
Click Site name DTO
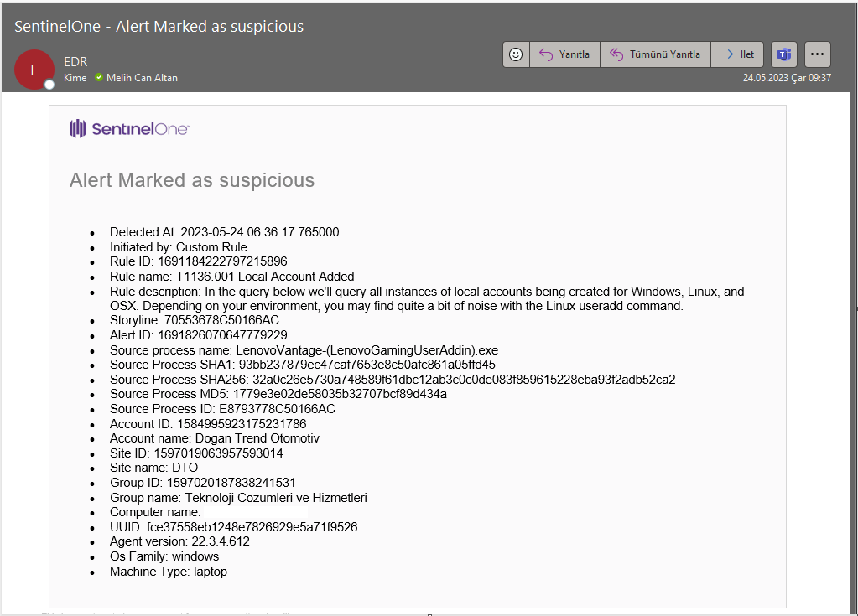[x=153, y=468]
